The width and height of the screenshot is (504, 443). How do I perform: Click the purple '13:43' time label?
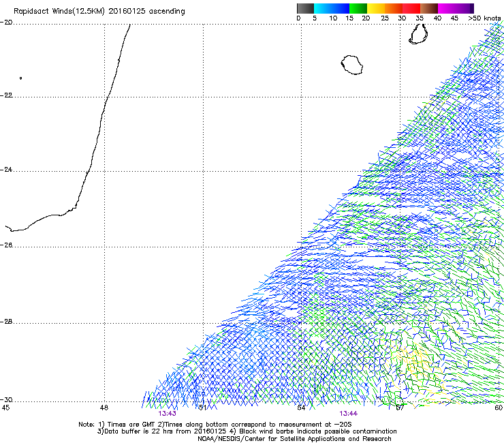coord(167,414)
